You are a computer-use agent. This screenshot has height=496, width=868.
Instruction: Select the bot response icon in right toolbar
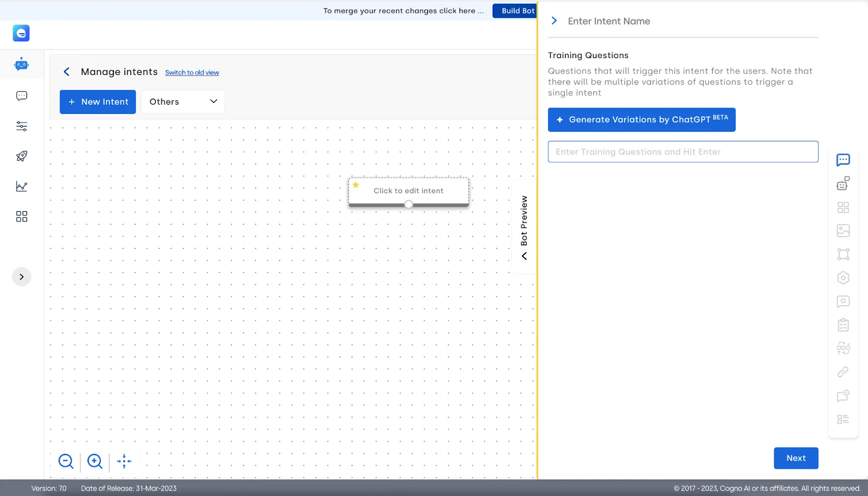[843, 183]
